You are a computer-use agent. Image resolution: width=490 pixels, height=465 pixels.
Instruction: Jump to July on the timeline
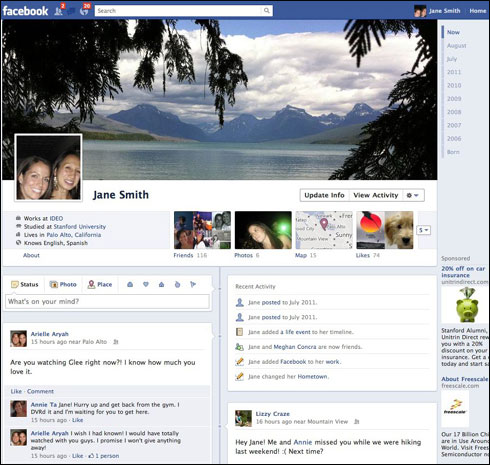pyautogui.click(x=452, y=59)
